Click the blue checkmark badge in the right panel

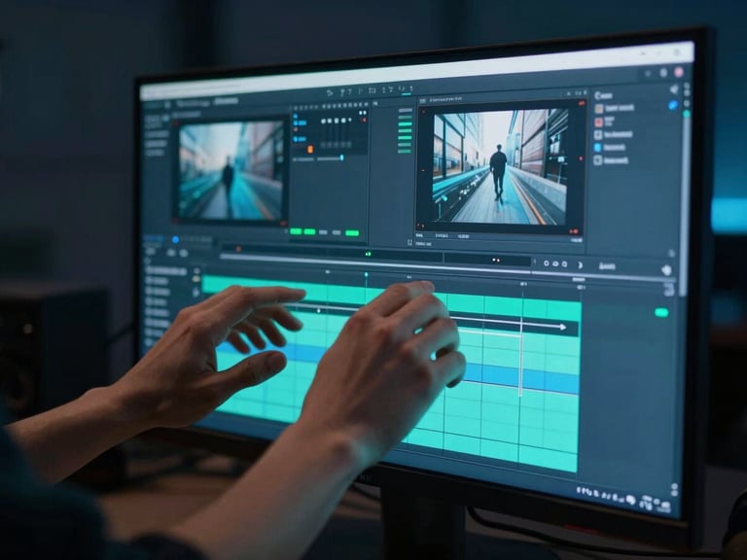673,106
